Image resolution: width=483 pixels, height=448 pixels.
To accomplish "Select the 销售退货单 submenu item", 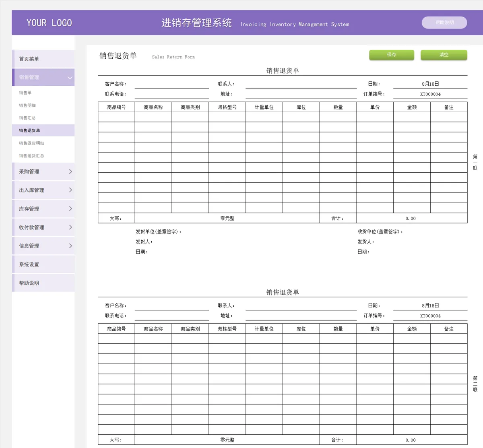I will [43, 130].
